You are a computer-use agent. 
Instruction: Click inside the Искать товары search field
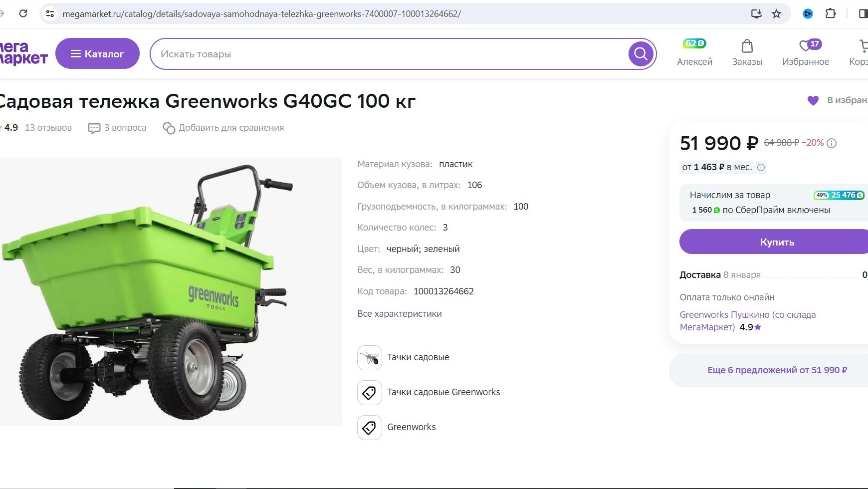[349, 53]
